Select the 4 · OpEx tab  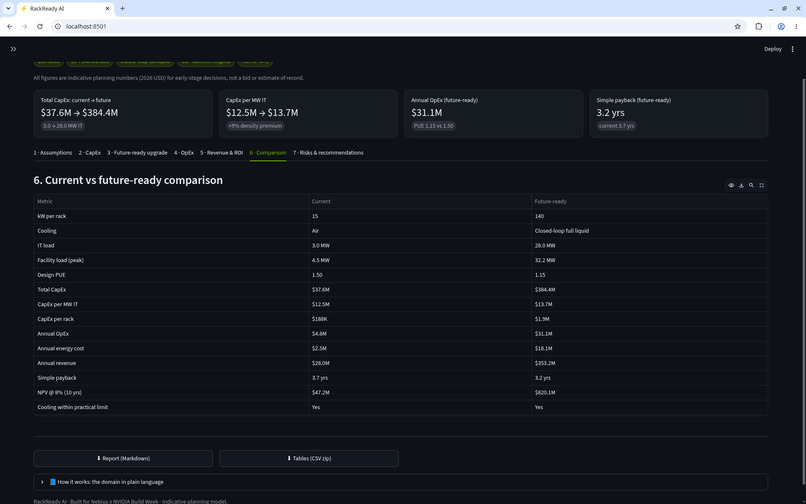point(184,153)
